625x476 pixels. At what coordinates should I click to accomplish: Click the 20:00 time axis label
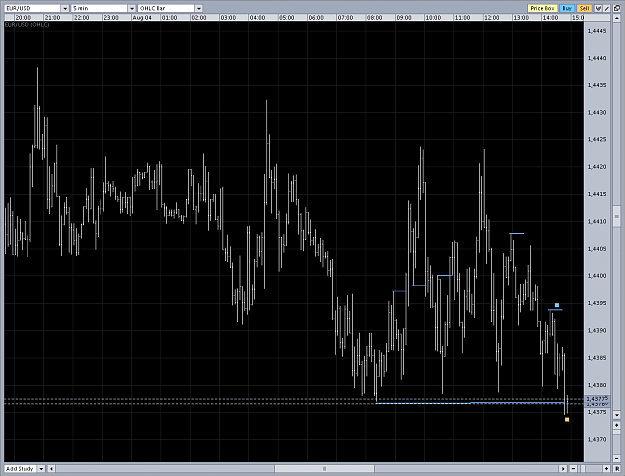(x=23, y=18)
